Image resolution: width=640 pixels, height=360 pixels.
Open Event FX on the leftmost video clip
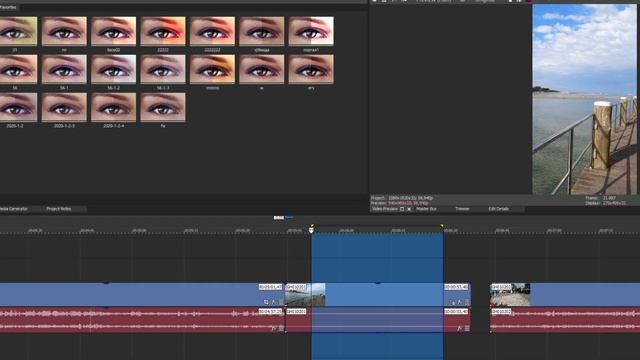tap(274, 302)
